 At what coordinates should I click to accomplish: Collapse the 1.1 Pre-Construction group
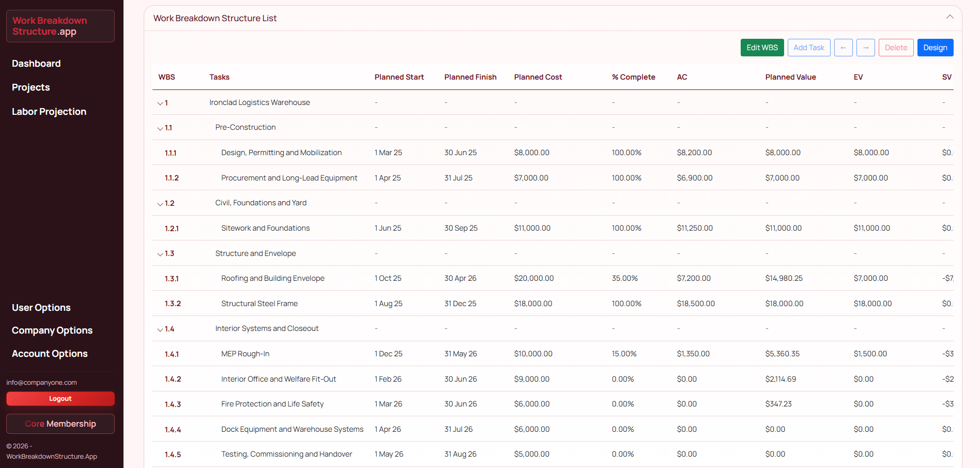point(160,128)
